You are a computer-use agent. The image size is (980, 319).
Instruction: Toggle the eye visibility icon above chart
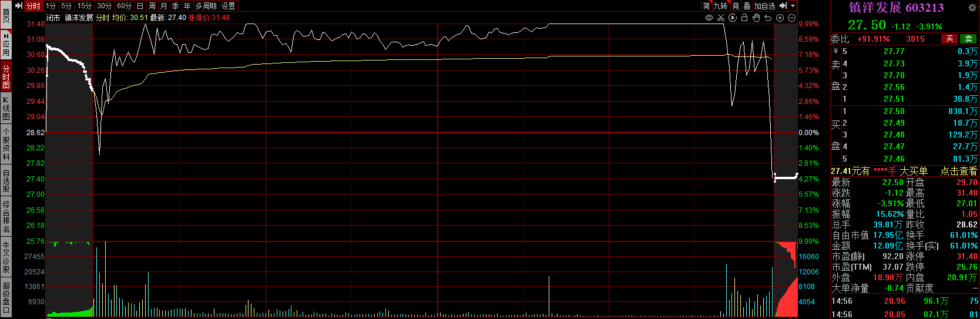pyautogui.click(x=709, y=18)
